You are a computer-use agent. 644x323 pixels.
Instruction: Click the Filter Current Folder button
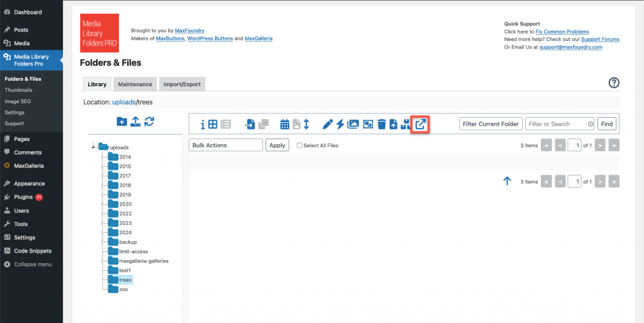point(491,124)
